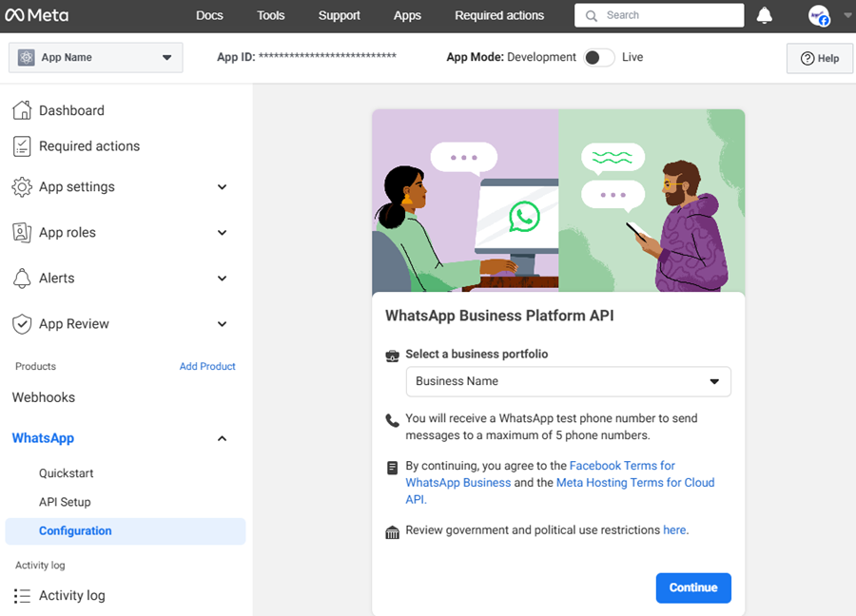Image resolution: width=856 pixels, height=616 pixels.
Task: Click the 'Products' section label
Action: click(35, 366)
